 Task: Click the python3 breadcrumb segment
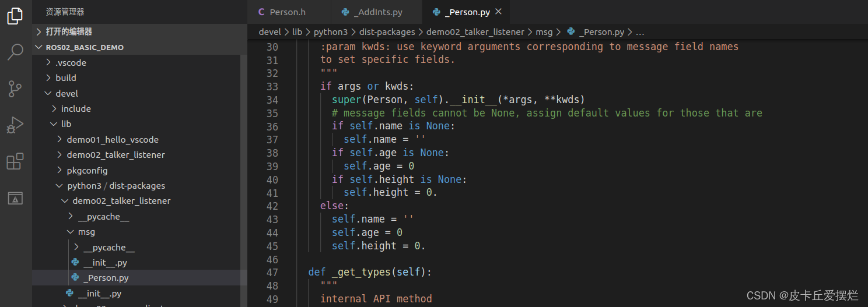(331, 32)
